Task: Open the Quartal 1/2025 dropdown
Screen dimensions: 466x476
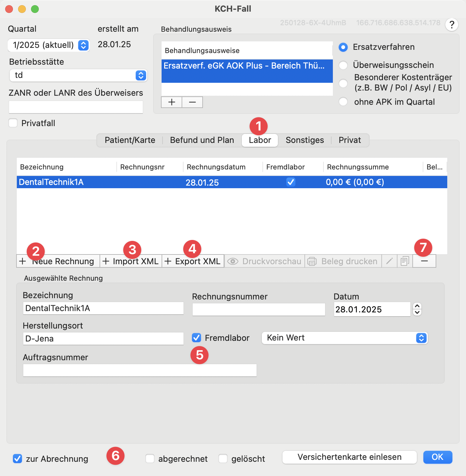Action: pos(49,45)
